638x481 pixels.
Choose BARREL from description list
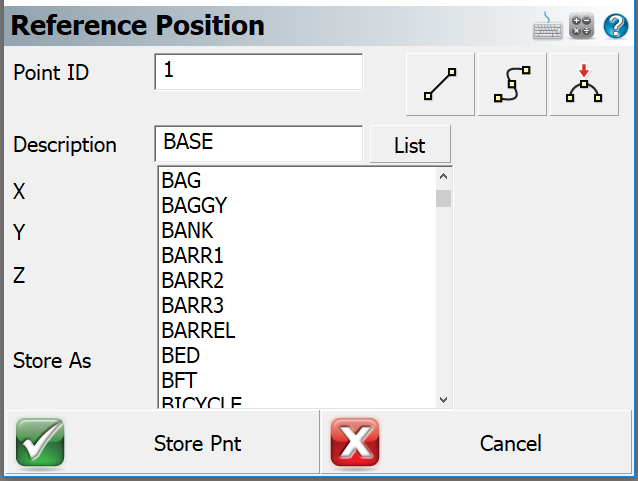[x=198, y=330]
